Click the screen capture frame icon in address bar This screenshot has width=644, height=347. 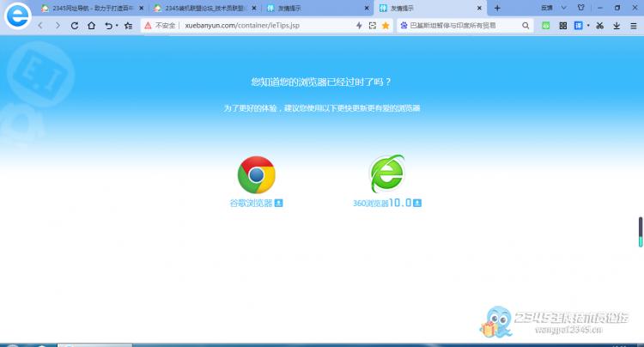(x=372, y=26)
